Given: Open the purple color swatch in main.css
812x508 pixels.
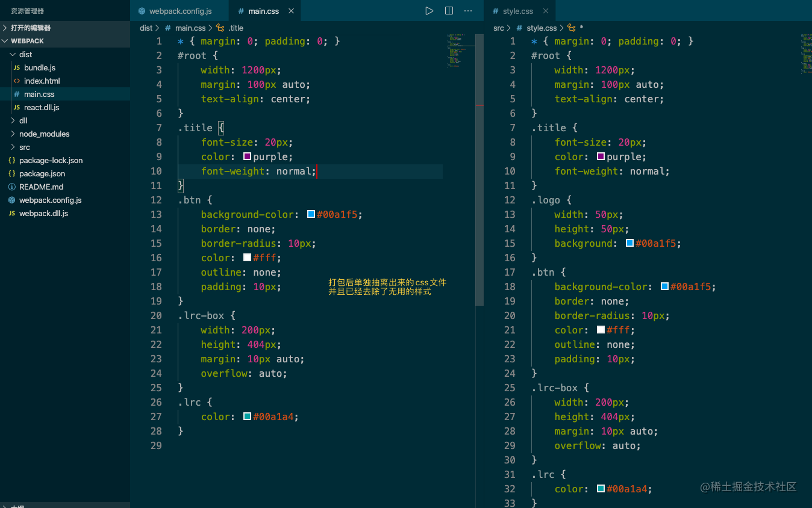Looking at the screenshot, I should pyautogui.click(x=247, y=156).
